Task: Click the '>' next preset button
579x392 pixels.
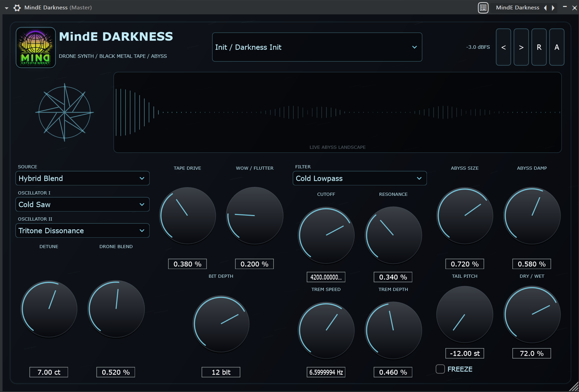Action: 521,47
